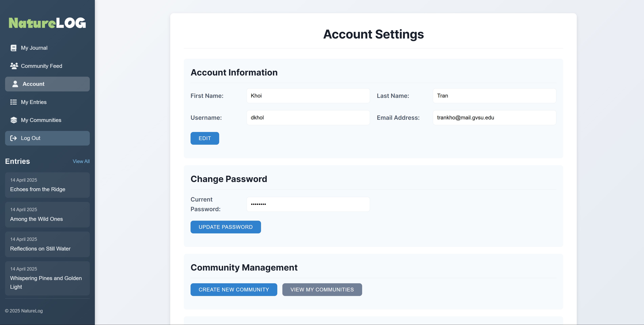Click the First Name label

coord(207,96)
